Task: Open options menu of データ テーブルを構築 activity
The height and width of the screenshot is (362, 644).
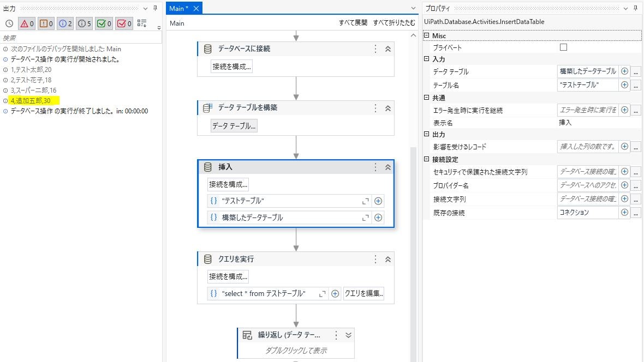Action: [x=375, y=108]
